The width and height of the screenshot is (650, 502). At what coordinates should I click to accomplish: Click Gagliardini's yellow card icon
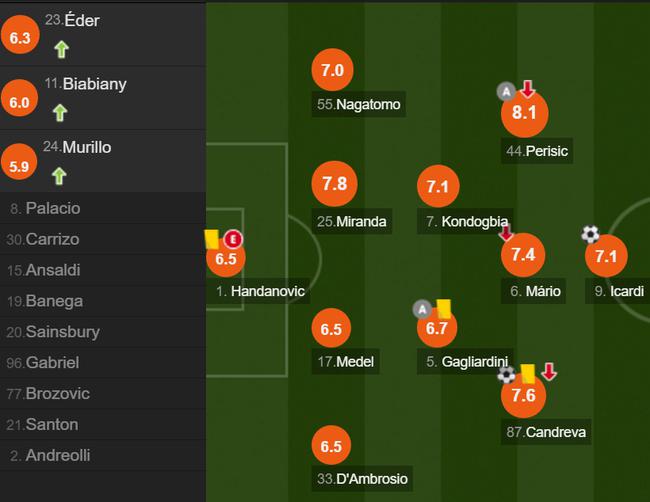[x=444, y=309]
